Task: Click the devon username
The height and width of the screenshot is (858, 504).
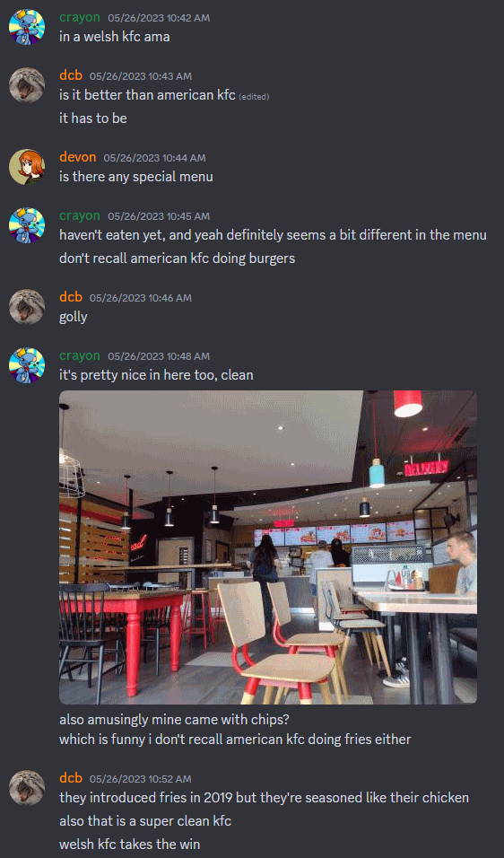Action: coord(78,158)
